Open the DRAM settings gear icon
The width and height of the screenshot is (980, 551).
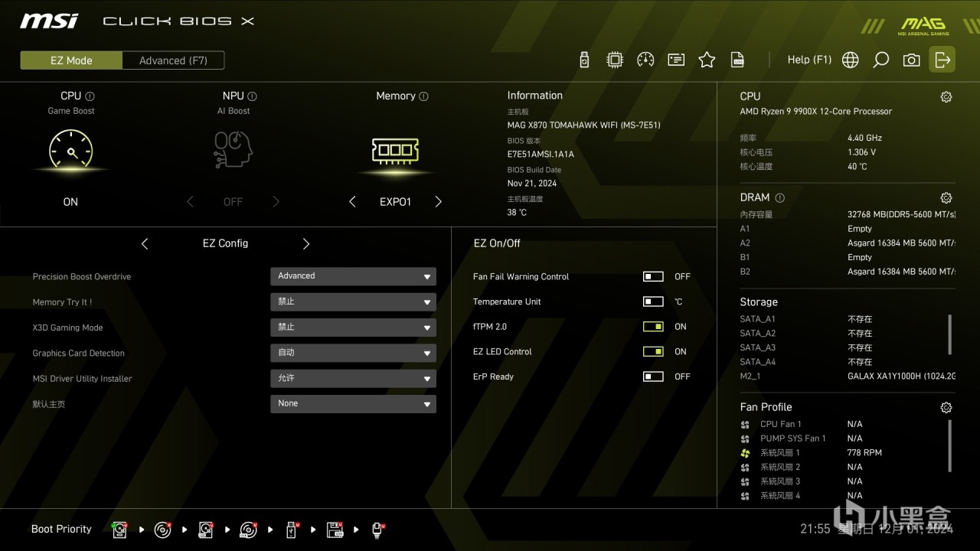[946, 197]
